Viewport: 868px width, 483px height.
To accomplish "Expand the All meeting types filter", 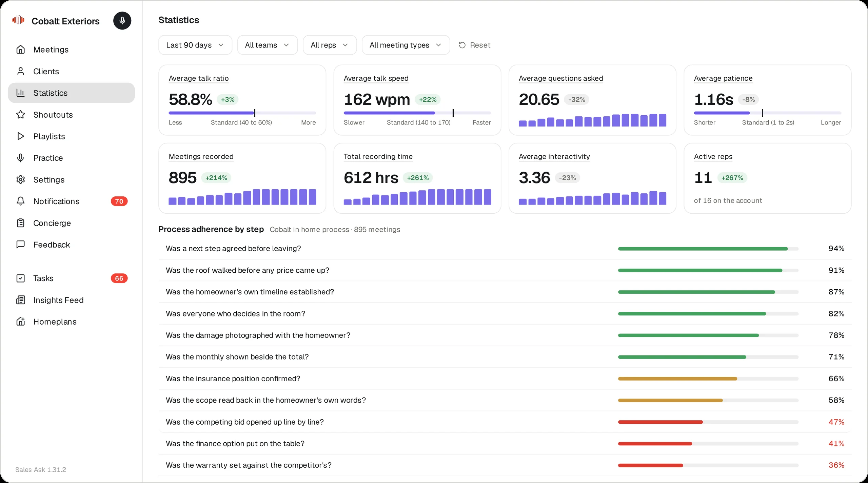I will [x=406, y=45].
